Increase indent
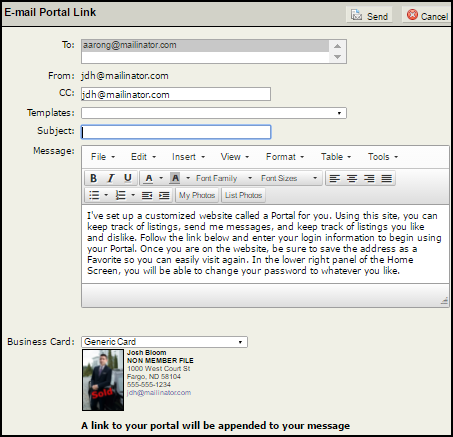 (x=164, y=195)
